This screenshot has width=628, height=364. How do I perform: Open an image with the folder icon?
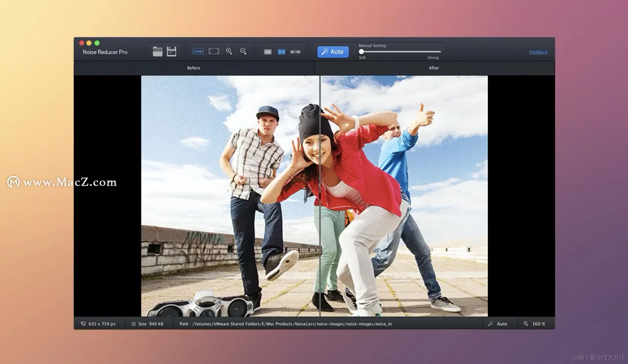tap(157, 51)
